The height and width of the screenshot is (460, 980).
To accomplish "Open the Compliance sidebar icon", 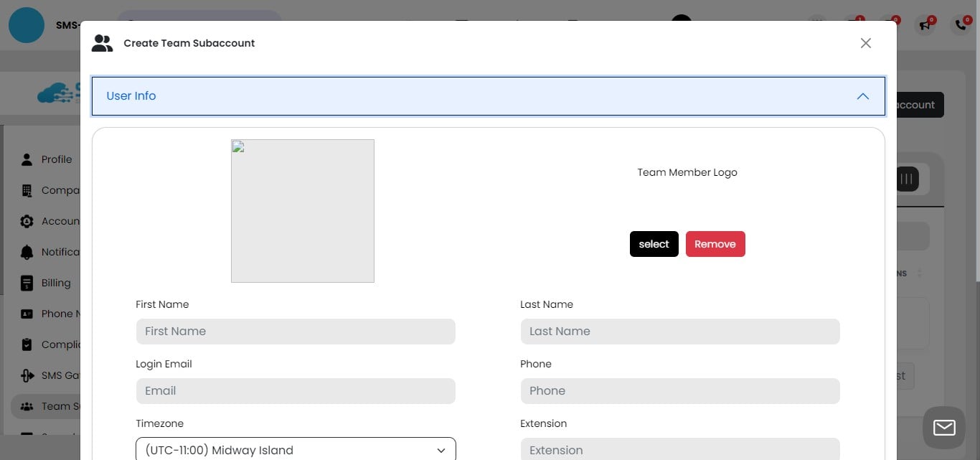I will 26,344.
